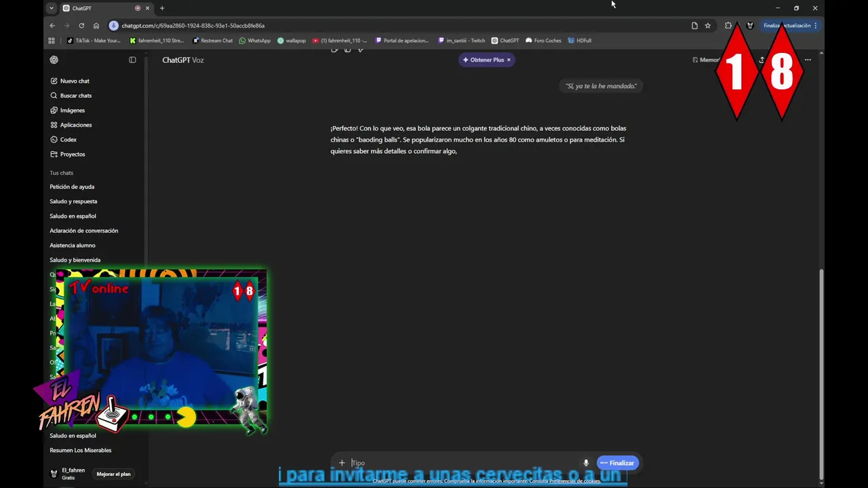Screen dimensions: 868x488
Task: Open the fahrenheit_110 Stre... Kick bookmark
Action: click(157, 41)
